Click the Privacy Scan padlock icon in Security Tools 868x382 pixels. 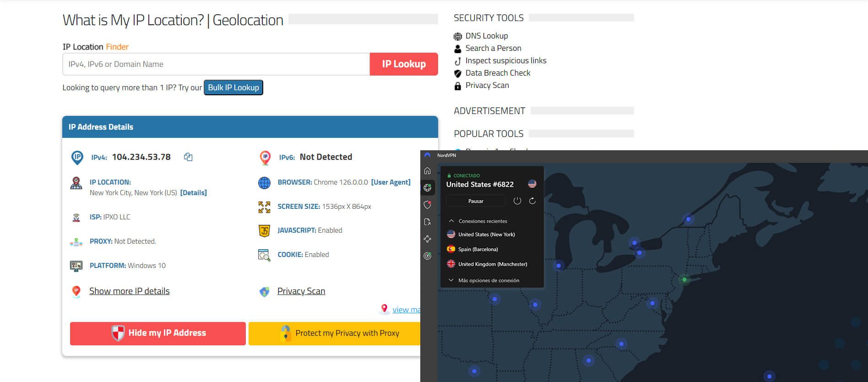tap(457, 86)
